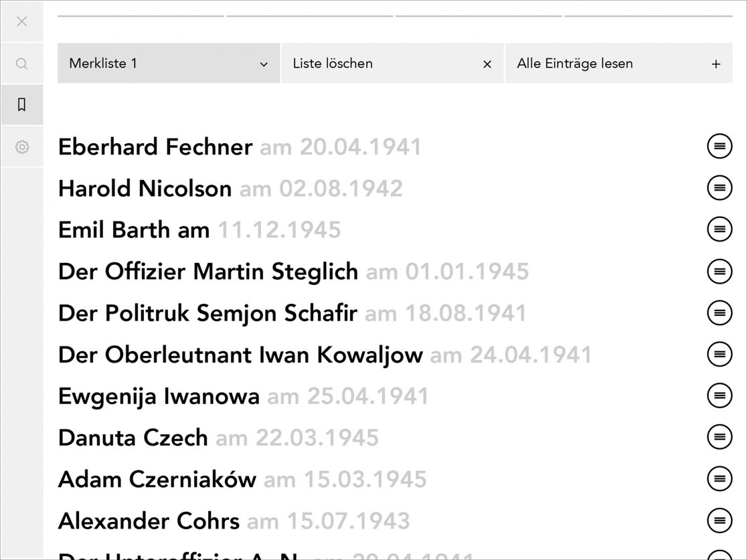Click chevron arrow next to Merkliste 1
Screen dimensions: 747x560
click(264, 64)
